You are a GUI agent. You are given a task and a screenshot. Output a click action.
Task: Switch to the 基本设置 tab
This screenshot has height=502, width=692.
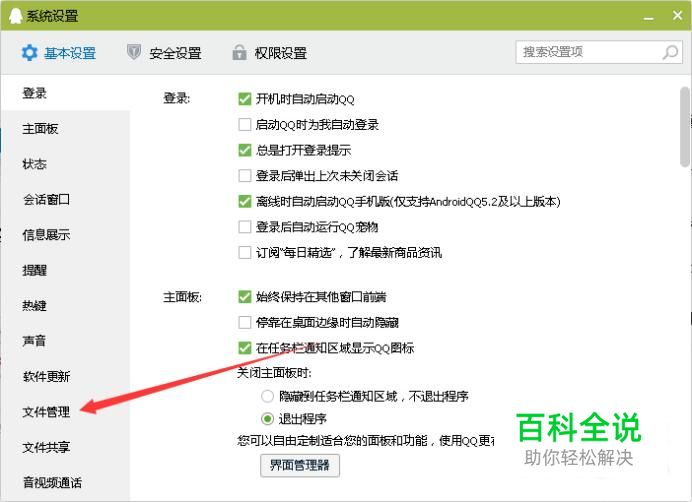point(59,53)
